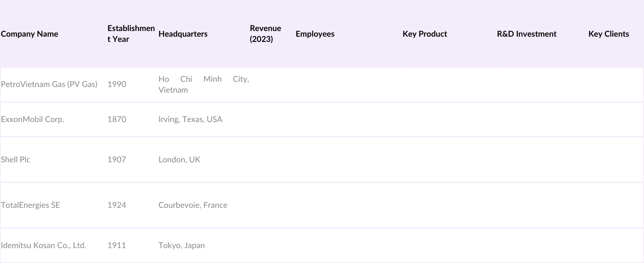Select the ExxonMobil Corp. cell

click(x=33, y=119)
